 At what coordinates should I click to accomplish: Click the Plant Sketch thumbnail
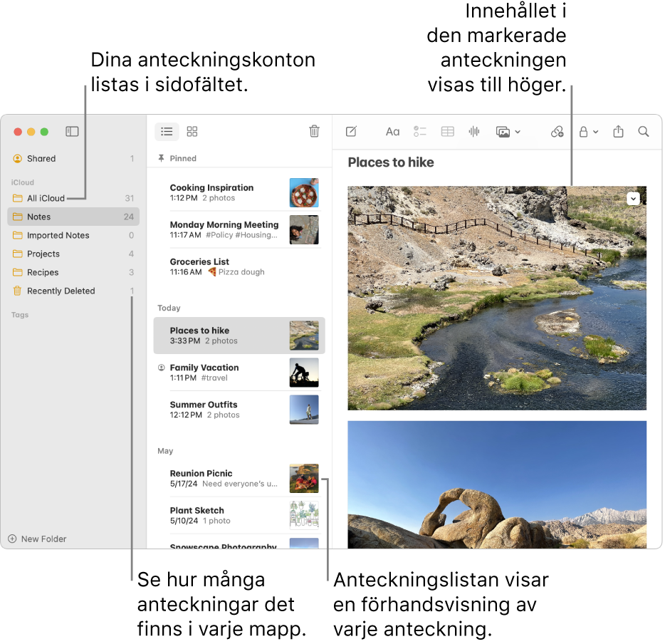[x=304, y=515]
